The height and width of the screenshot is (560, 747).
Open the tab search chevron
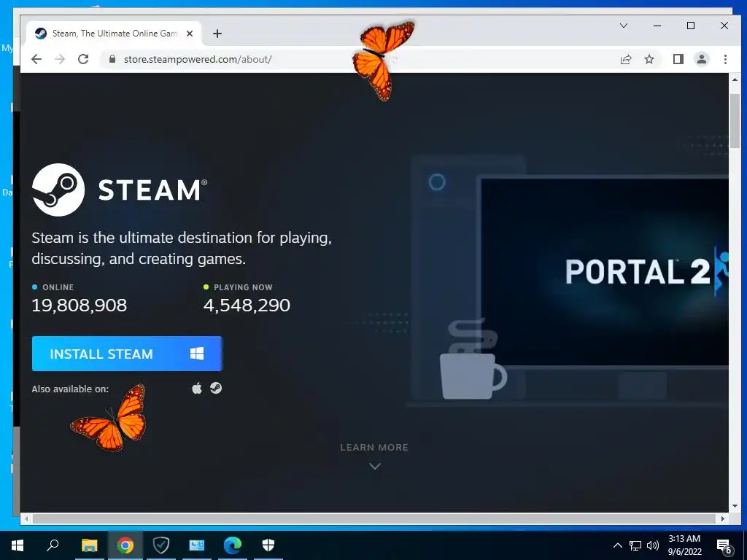624,26
